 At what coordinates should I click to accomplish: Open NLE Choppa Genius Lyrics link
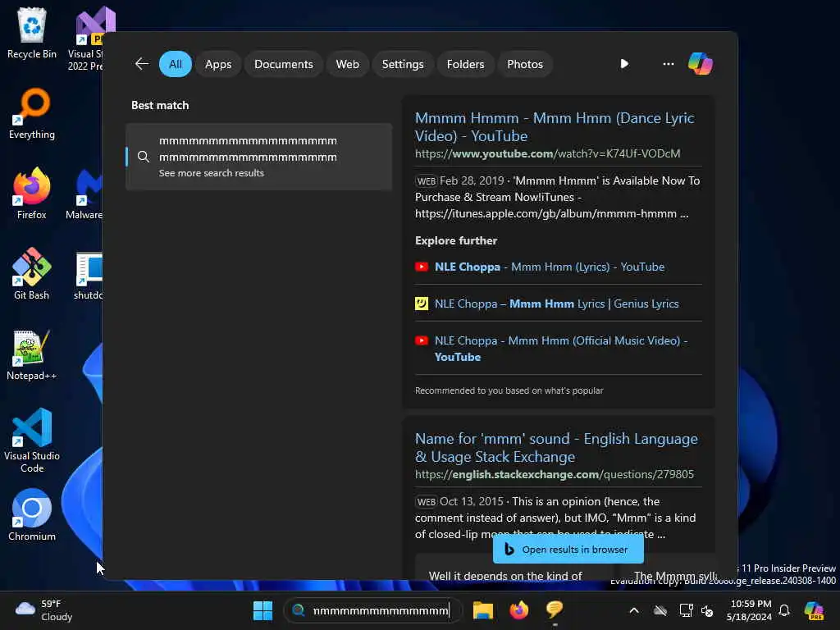pos(556,304)
